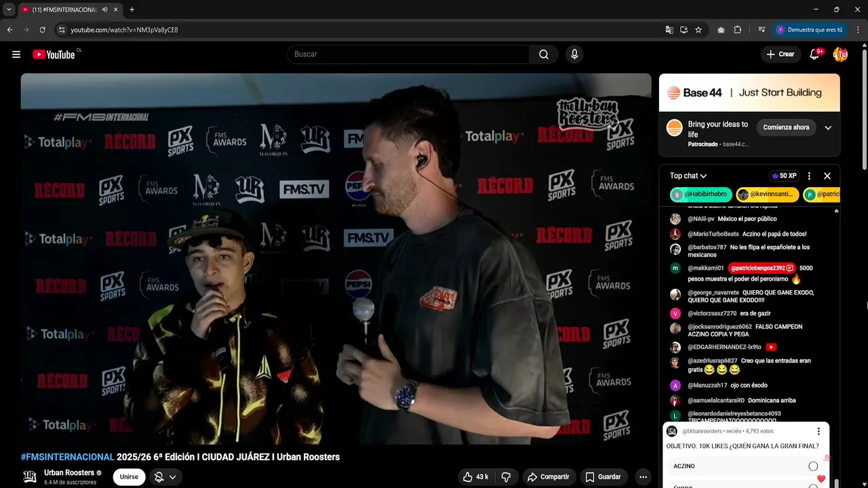This screenshot has width=868, height=488.
Task: Click the chat scrollbar up arrow
Action: (836, 211)
